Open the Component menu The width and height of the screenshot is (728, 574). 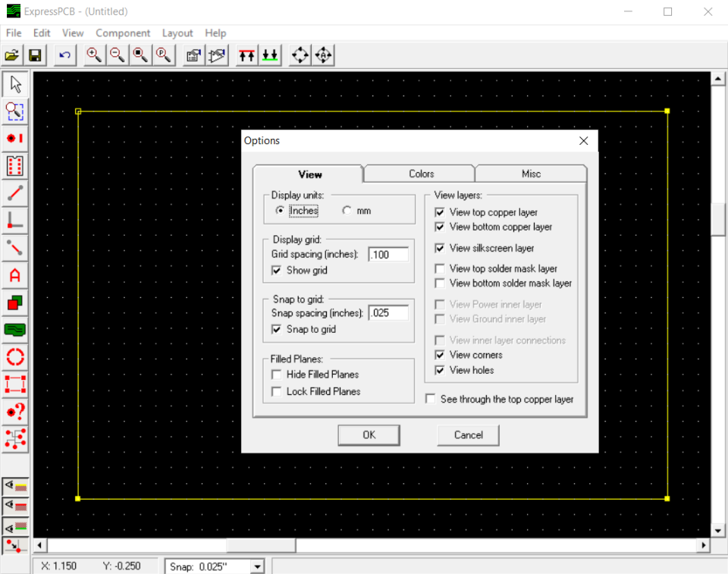(x=123, y=33)
